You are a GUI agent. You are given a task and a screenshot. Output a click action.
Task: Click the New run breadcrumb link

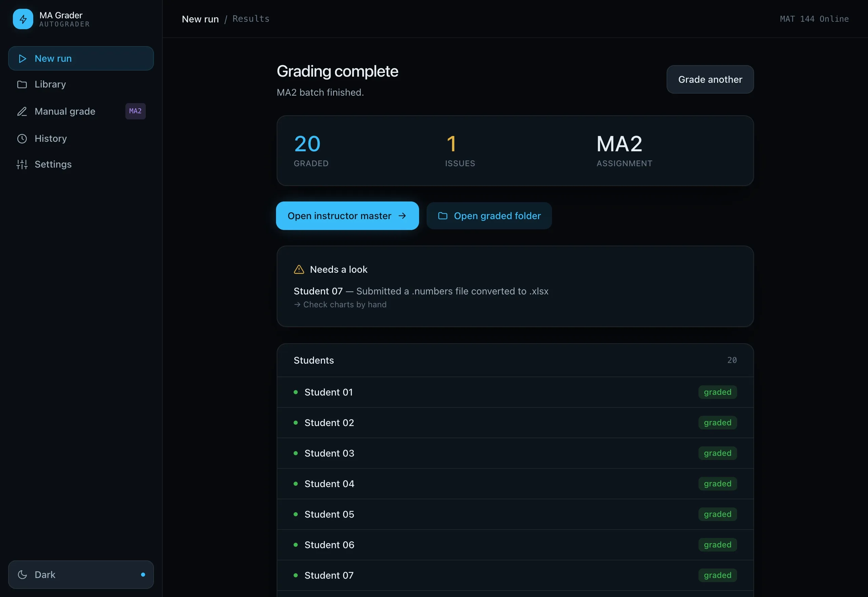(200, 19)
